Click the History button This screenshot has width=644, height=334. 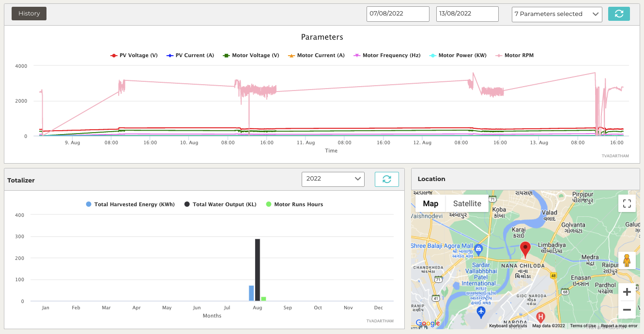click(29, 14)
